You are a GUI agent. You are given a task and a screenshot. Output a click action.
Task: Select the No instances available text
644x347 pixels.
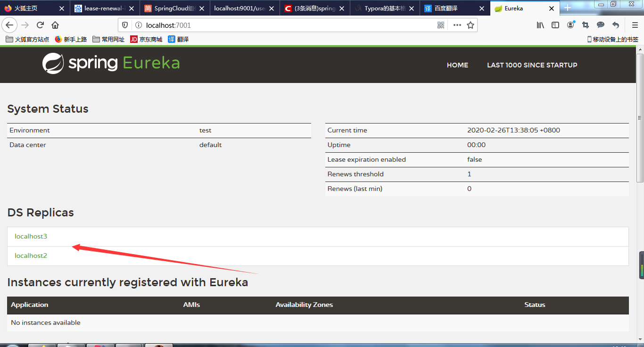[x=46, y=322]
